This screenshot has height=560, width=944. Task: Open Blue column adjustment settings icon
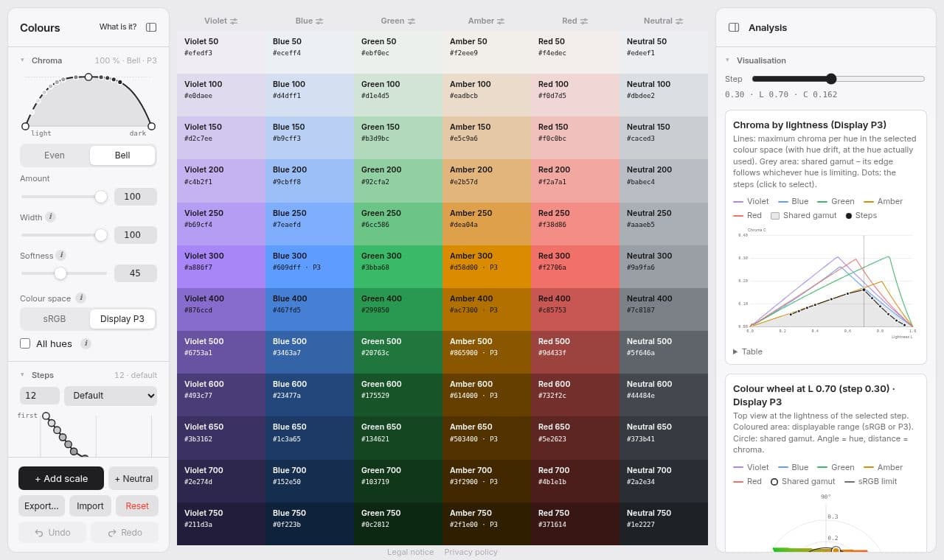coord(319,21)
